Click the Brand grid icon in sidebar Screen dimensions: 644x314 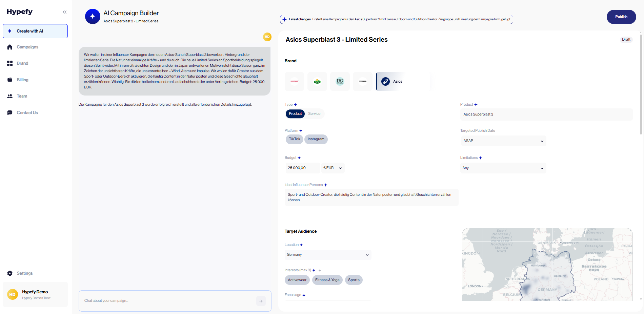10,63
